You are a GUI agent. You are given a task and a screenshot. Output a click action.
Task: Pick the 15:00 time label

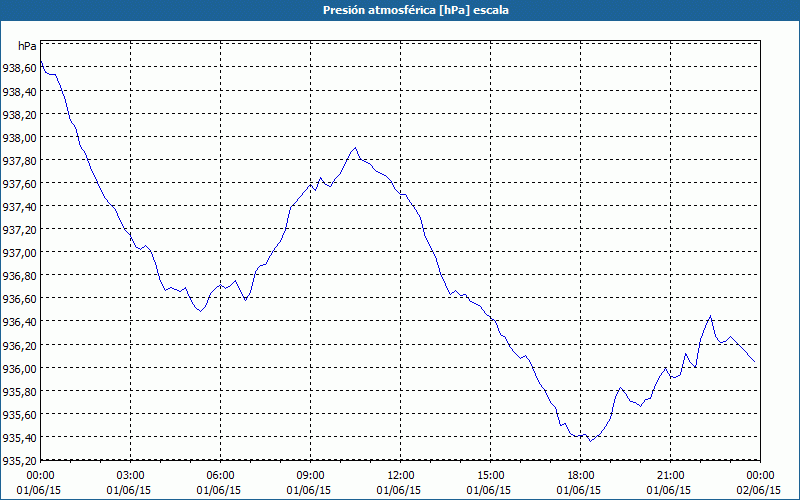tap(490, 476)
